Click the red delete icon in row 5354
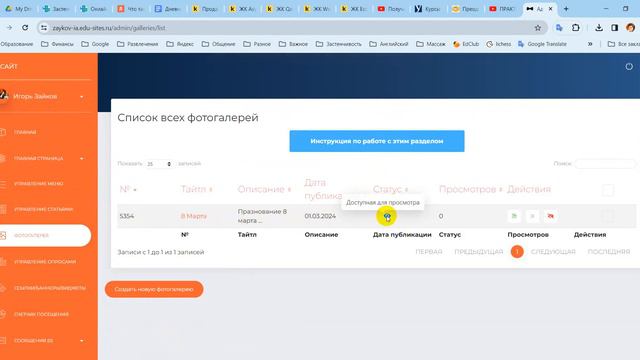The width and height of the screenshot is (640, 360). pos(551,216)
